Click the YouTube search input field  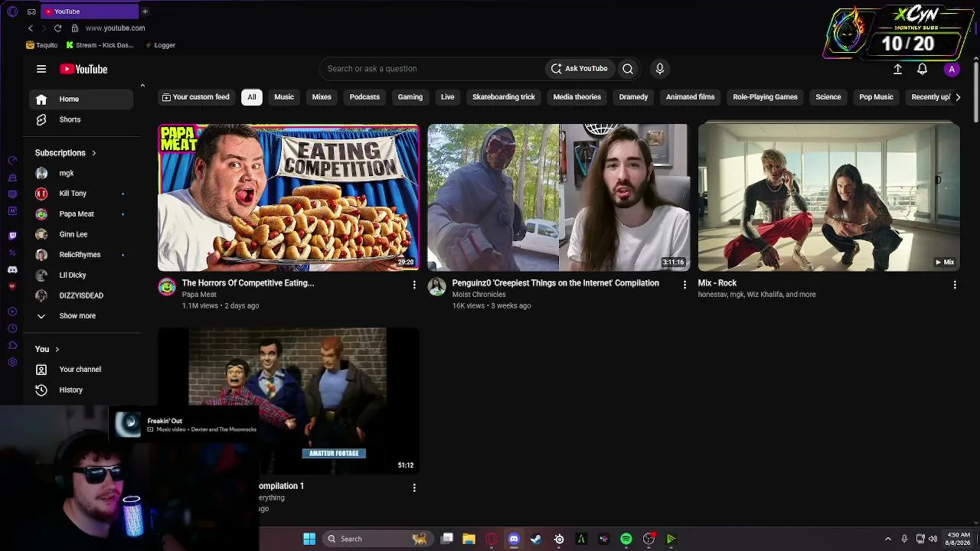[x=433, y=69]
